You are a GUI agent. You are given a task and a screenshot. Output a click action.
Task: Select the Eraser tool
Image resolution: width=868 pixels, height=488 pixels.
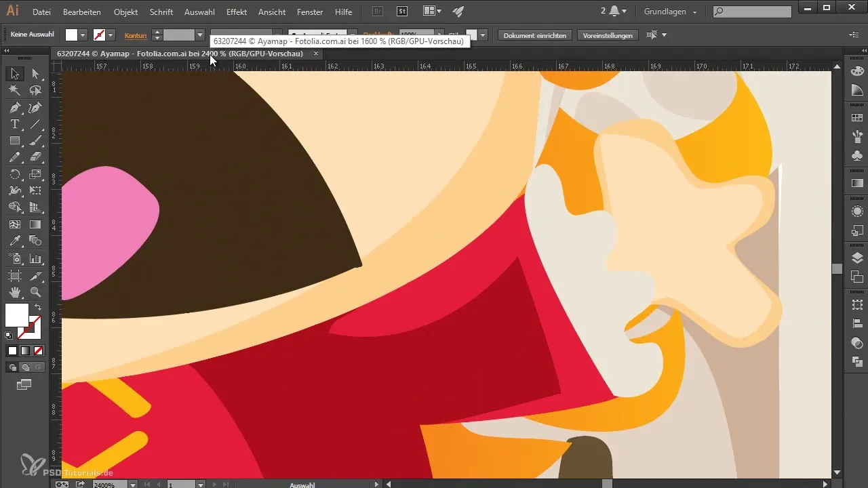(x=35, y=157)
